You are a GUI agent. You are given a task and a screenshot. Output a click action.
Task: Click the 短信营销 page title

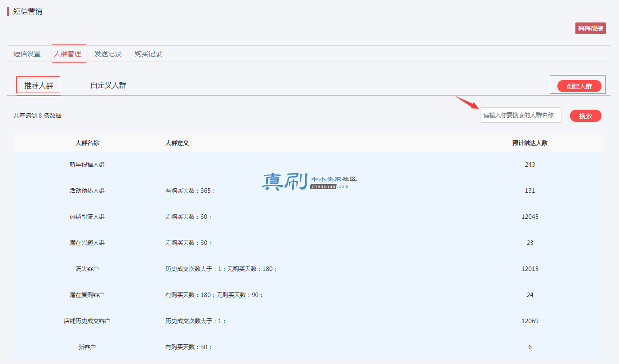click(x=27, y=12)
